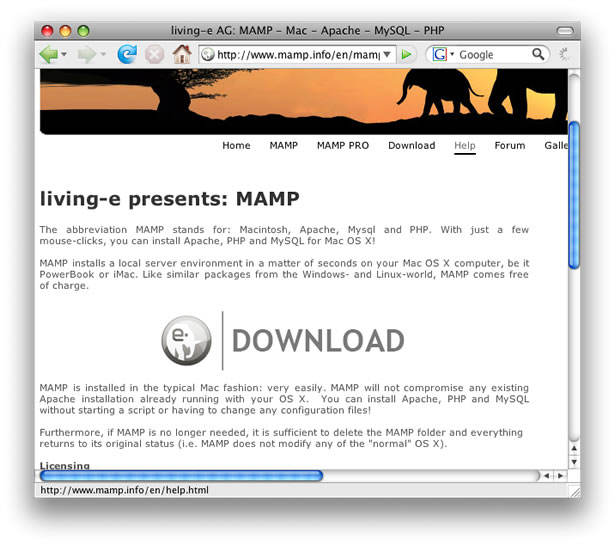The height and width of the screenshot is (545, 615).
Task: Click the green Go arrow button
Action: click(x=406, y=54)
